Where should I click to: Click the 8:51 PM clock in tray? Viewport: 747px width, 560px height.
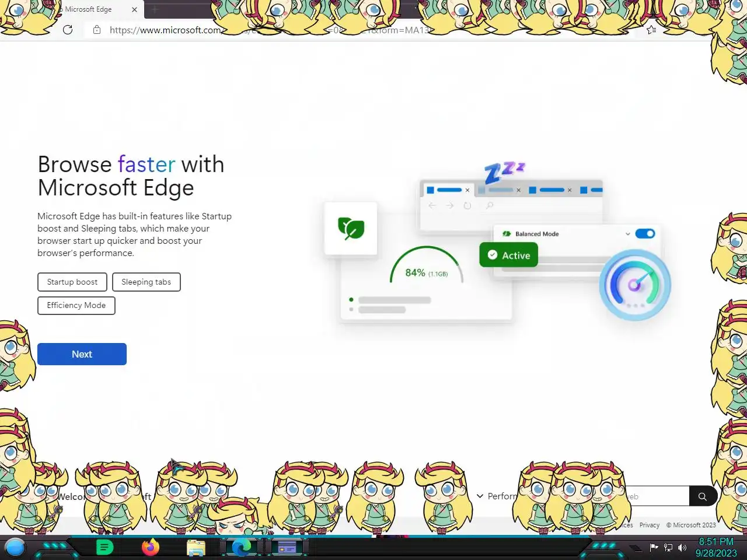(x=716, y=541)
